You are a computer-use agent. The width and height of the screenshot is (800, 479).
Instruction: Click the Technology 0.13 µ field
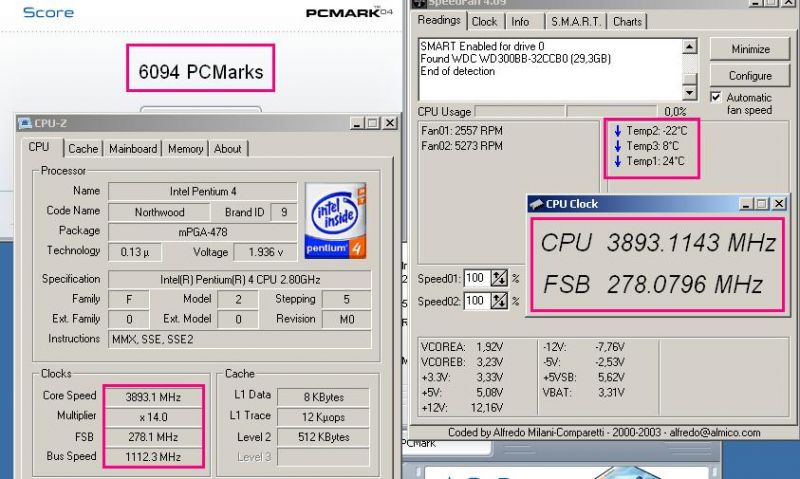click(135, 252)
